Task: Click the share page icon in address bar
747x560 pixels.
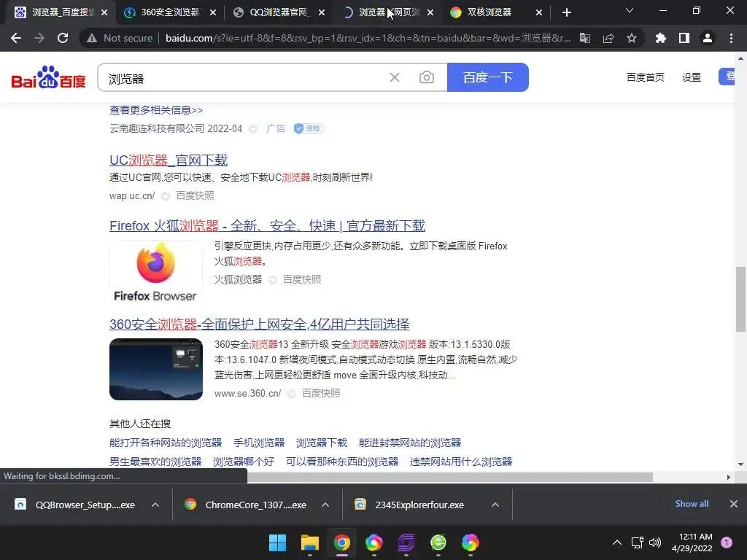Action: [x=608, y=38]
